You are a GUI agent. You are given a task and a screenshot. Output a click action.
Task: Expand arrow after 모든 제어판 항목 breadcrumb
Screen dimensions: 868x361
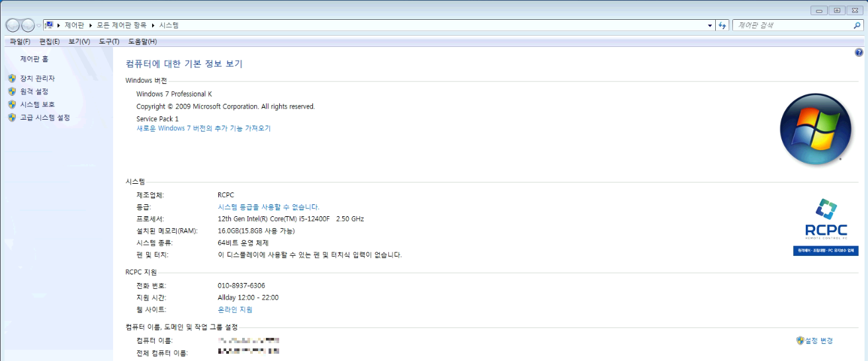(x=153, y=25)
